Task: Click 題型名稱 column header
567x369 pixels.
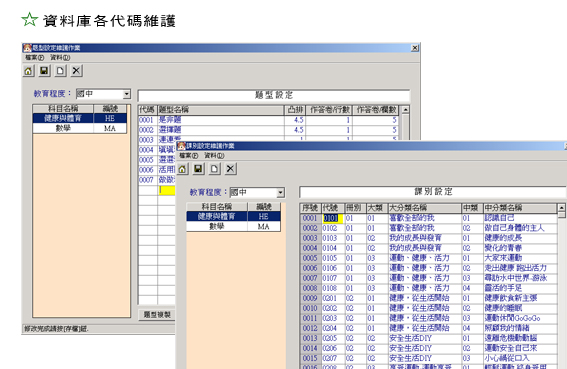Action: tap(221, 110)
